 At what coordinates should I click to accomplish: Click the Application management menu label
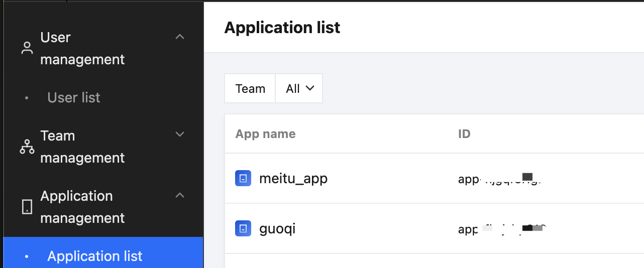[x=82, y=207]
